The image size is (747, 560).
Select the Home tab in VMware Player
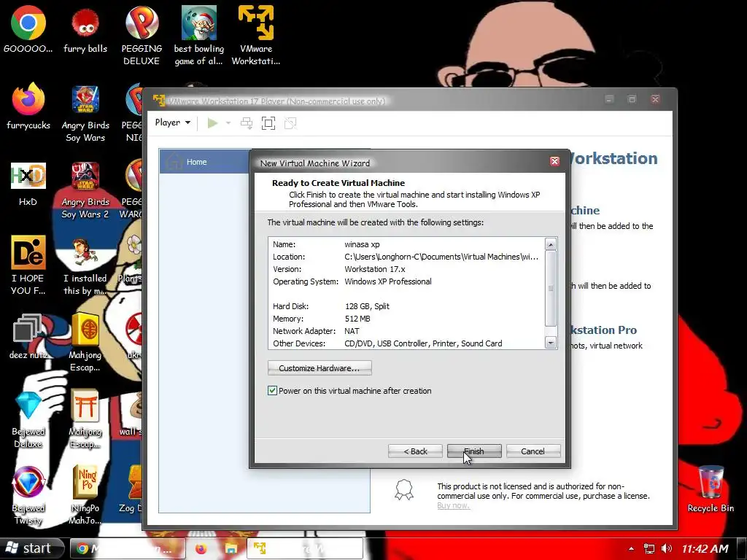point(205,162)
